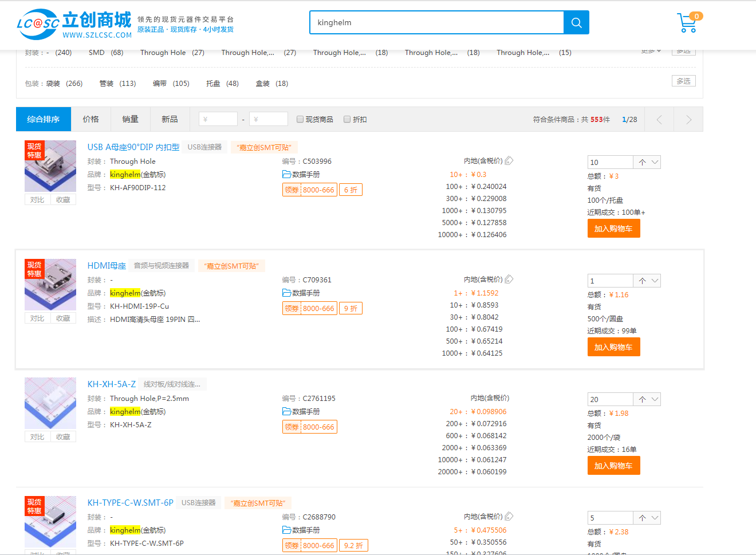756x555 pixels.
Task: Open the datasheet folder icon for HDMI母座 C709361
Action: (x=285, y=293)
